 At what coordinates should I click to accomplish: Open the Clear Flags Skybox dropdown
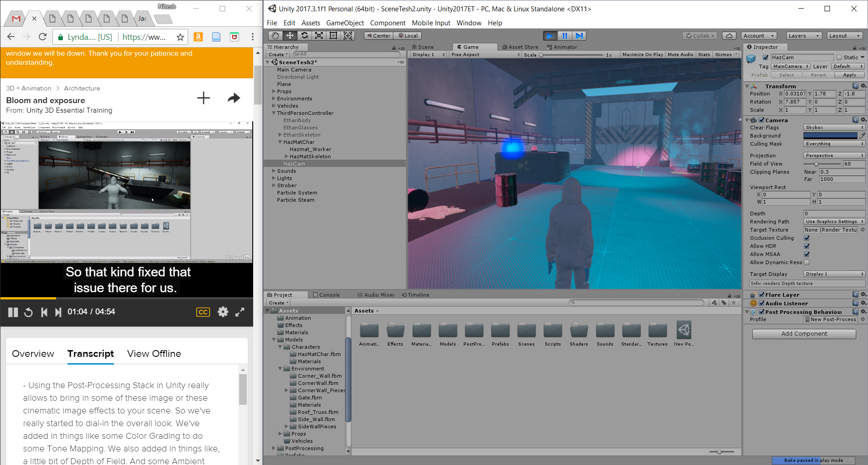click(x=834, y=128)
